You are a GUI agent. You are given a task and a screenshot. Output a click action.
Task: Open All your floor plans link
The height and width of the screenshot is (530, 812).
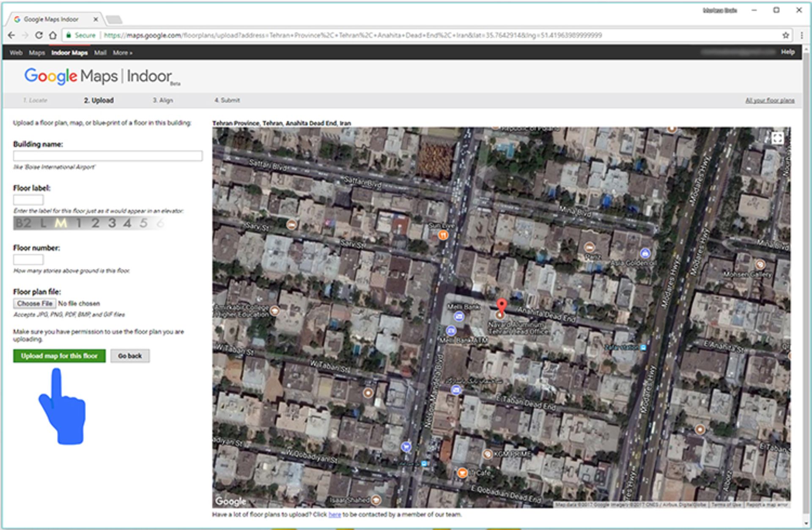tap(770, 101)
